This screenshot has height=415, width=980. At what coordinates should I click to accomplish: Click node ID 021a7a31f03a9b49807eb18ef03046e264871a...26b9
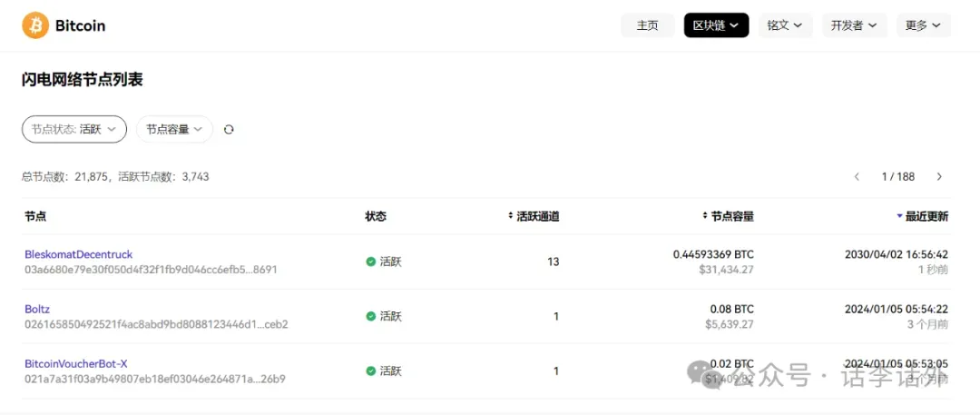click(155, 380)
